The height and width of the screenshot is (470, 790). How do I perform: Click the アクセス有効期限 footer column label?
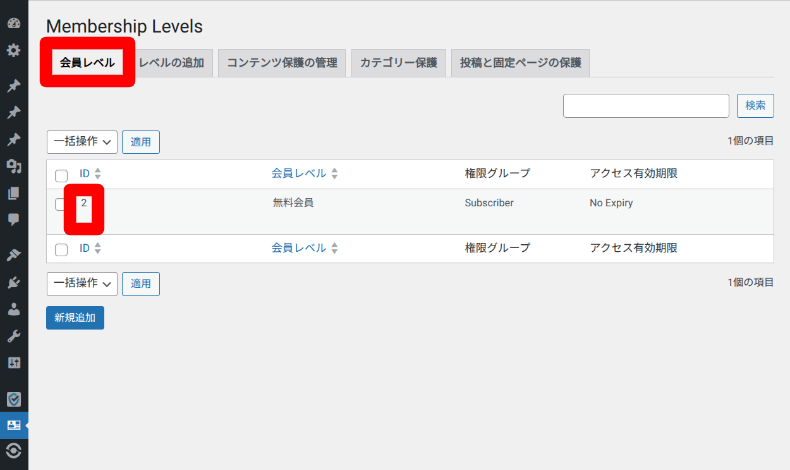633,248
